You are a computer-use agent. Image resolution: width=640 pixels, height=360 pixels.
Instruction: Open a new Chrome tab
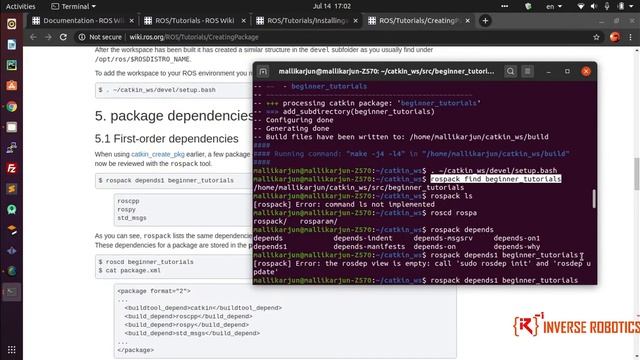tap(485, 20)
